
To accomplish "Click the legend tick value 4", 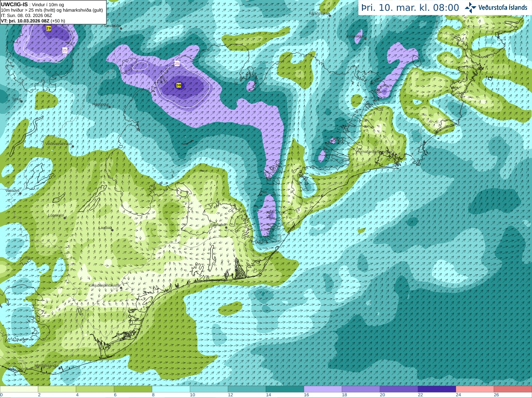I will 77,395.
